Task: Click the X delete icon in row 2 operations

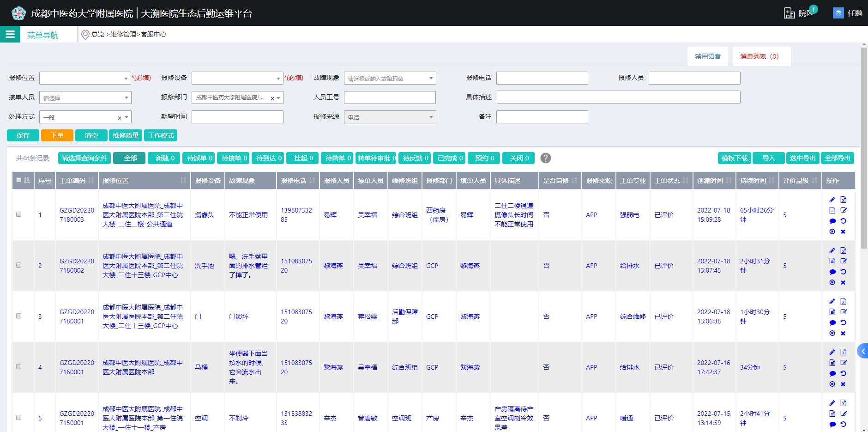Action: point(844,282)
